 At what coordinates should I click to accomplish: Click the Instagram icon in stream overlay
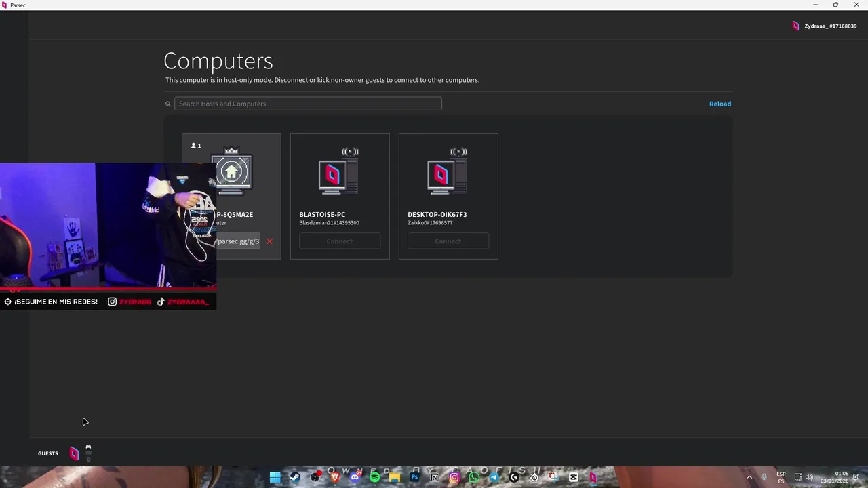tap(112, 302)
